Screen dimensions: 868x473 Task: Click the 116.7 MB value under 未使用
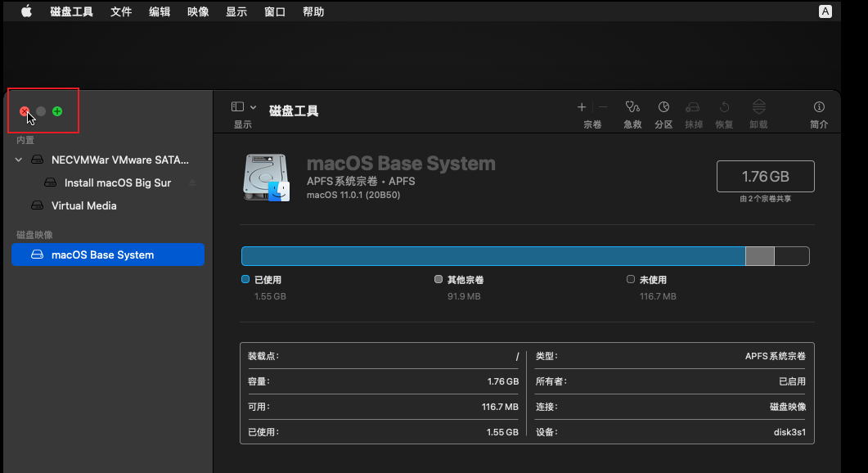[658, 296]
